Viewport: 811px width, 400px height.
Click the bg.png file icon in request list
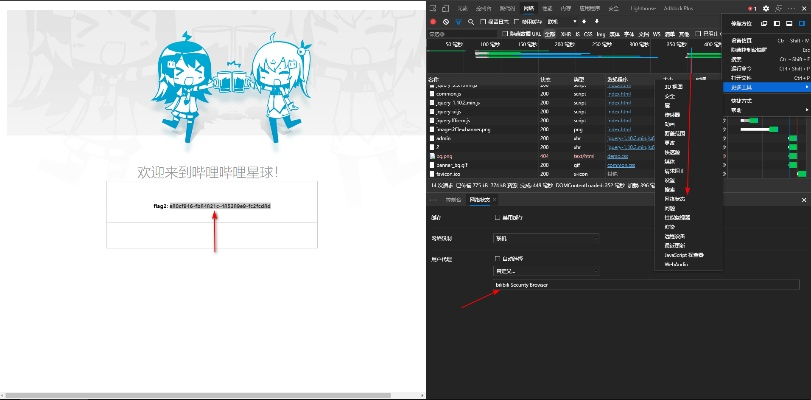[x=432, y=156]
